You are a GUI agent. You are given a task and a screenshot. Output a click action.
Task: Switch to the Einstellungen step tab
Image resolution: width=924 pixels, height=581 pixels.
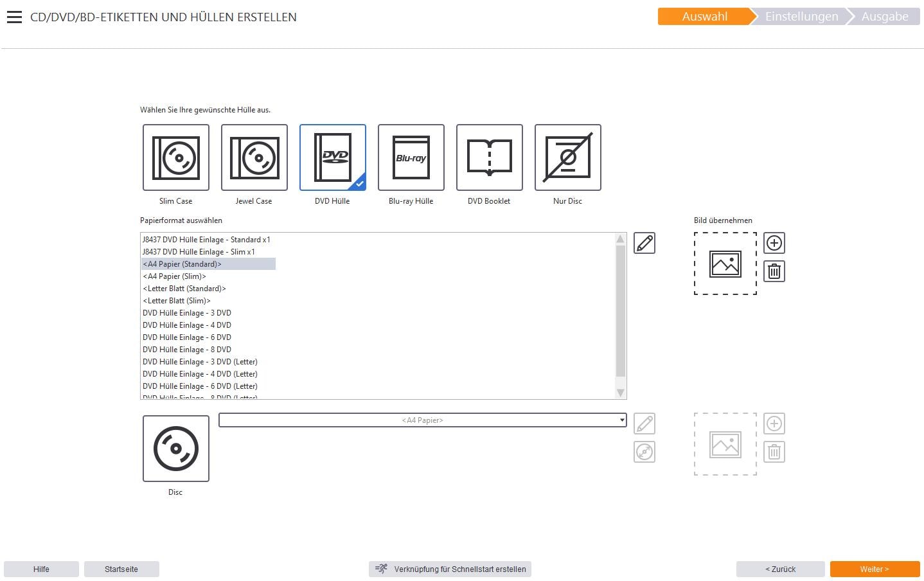(801, 17)
